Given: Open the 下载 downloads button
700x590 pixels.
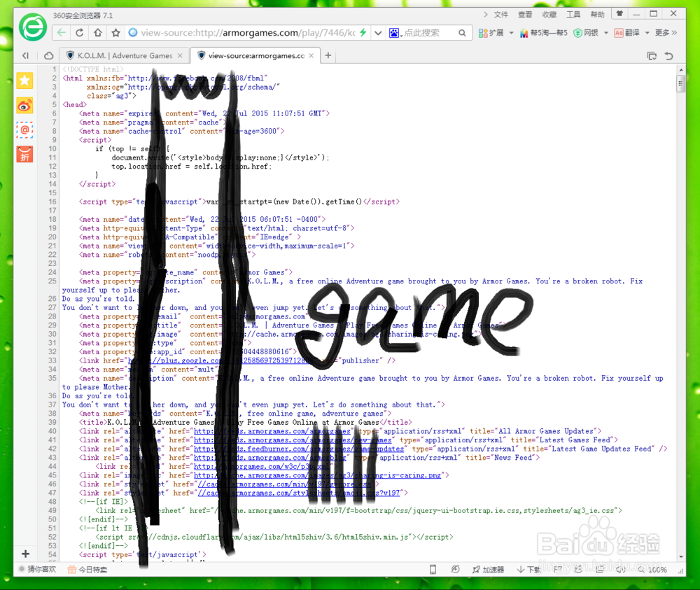Looking at the screenshot, I should pos(529,570).
